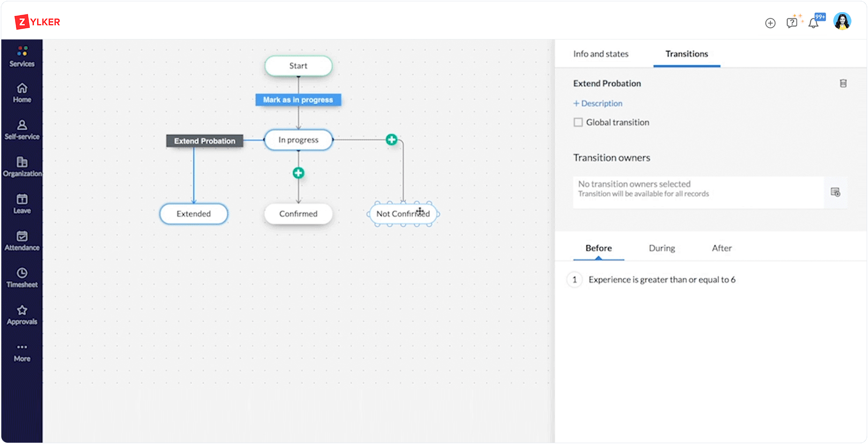868x444 pixels.
Task: Click the + Description link
Action: coord(598,103)
